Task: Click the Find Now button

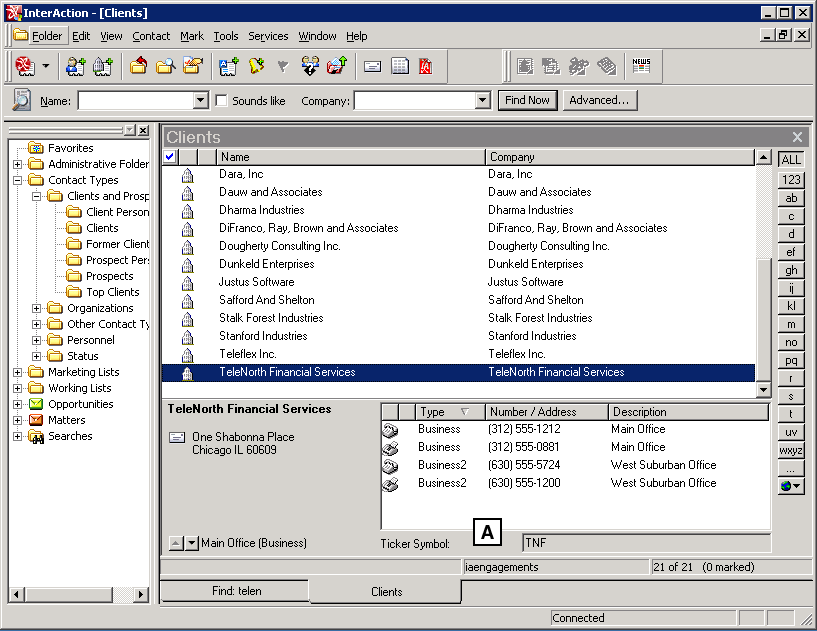Action: (527, 100)
